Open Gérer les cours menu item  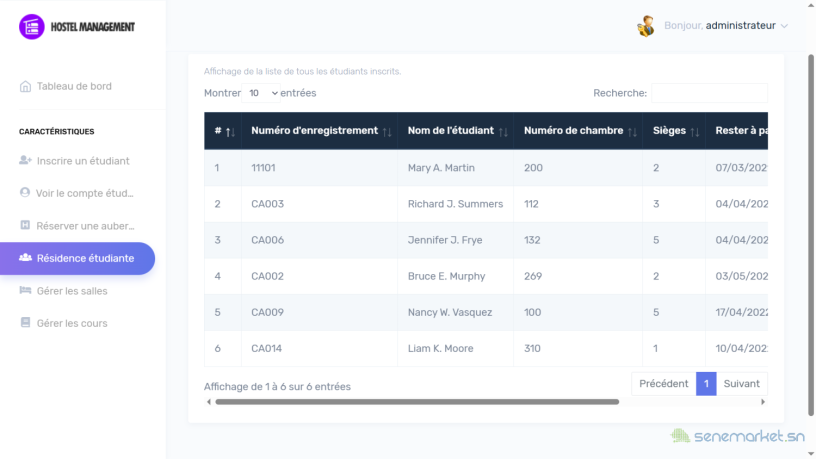72,323
